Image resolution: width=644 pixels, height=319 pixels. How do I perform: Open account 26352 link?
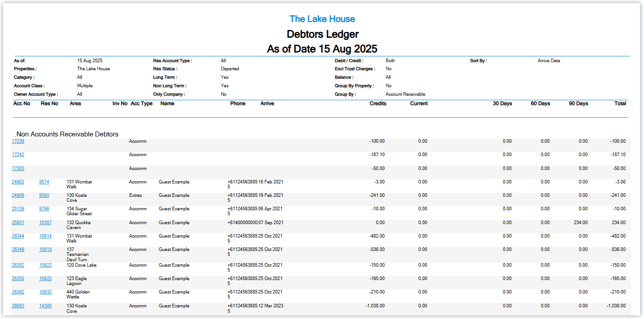point(18,265)
